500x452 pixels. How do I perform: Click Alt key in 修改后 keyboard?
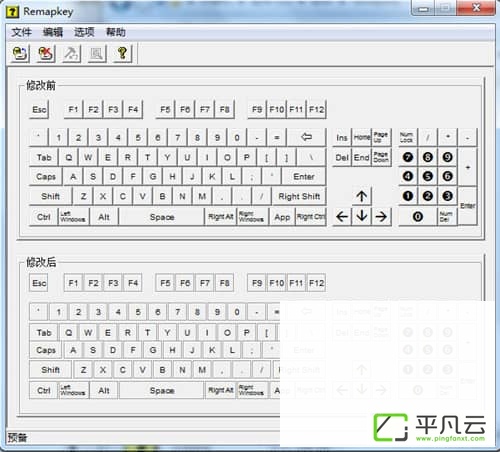click(x=104, y=390)
